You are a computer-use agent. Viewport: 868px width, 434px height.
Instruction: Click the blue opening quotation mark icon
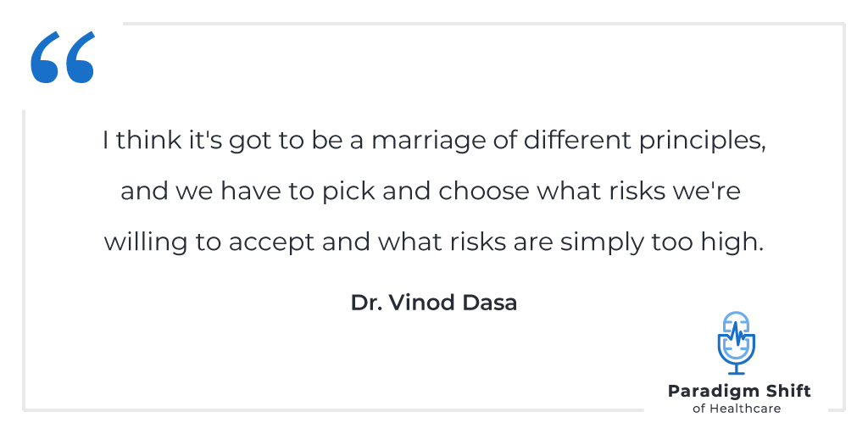pyautogui.click(x=63, y=57)
